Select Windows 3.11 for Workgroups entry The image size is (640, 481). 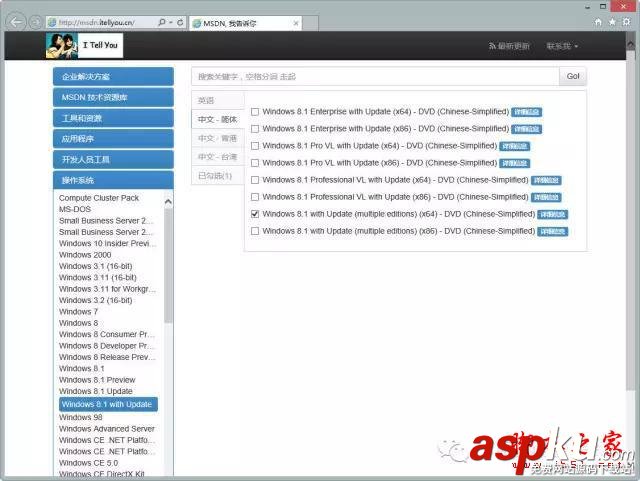(x=108, y=289)
